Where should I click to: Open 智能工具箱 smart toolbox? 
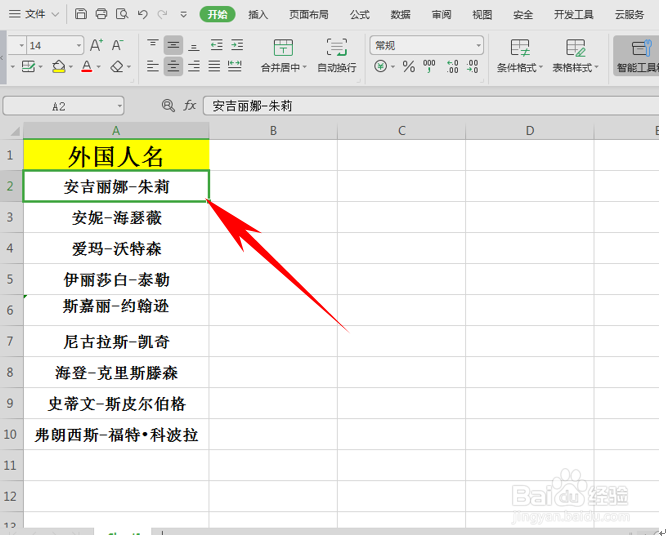point(638,55)
